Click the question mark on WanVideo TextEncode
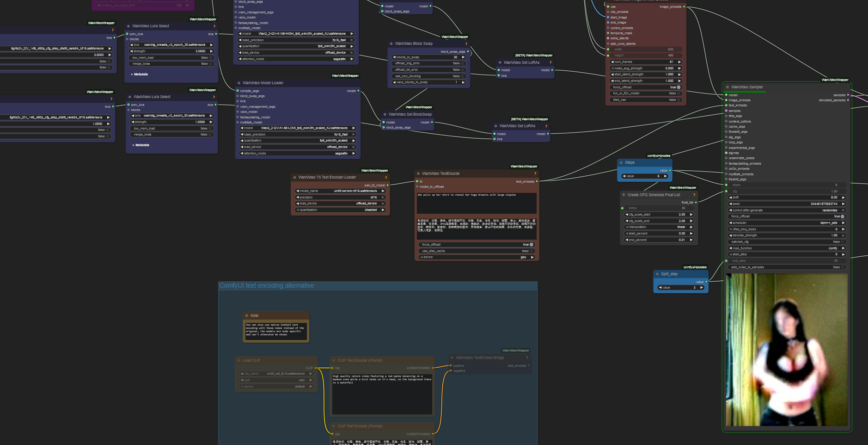This screenshot has height=445, width=868. tap(535, 174)
